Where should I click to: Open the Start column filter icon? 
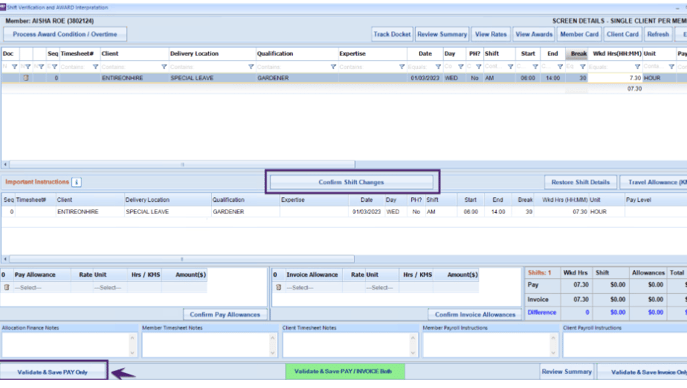click(x=535, y=67)
